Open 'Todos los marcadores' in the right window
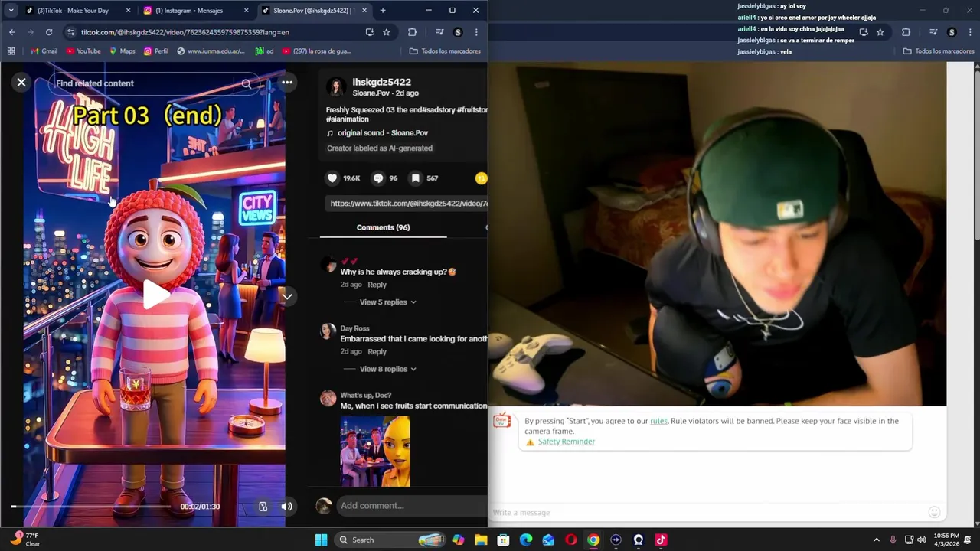Image resolution: width=980 pixels, height=551 pixels. tap(939, 51)
